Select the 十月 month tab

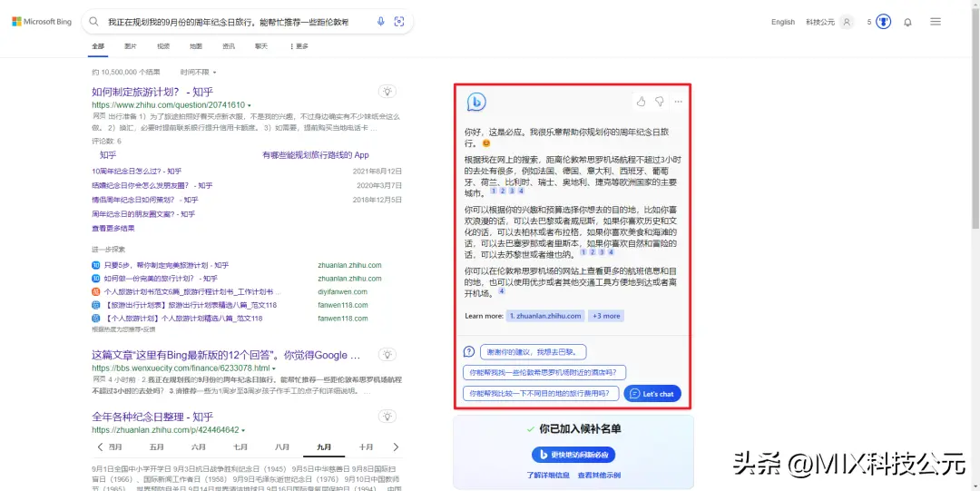(x=367, y=447)
